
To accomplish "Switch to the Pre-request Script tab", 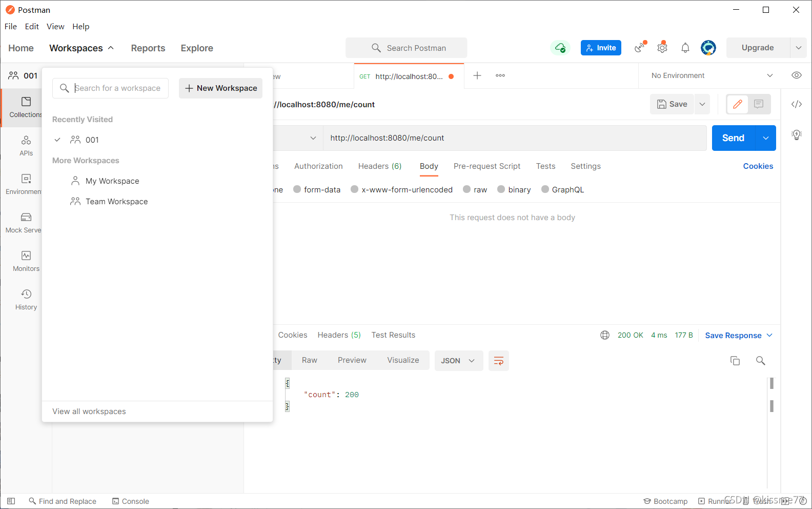I will point(487,166).
